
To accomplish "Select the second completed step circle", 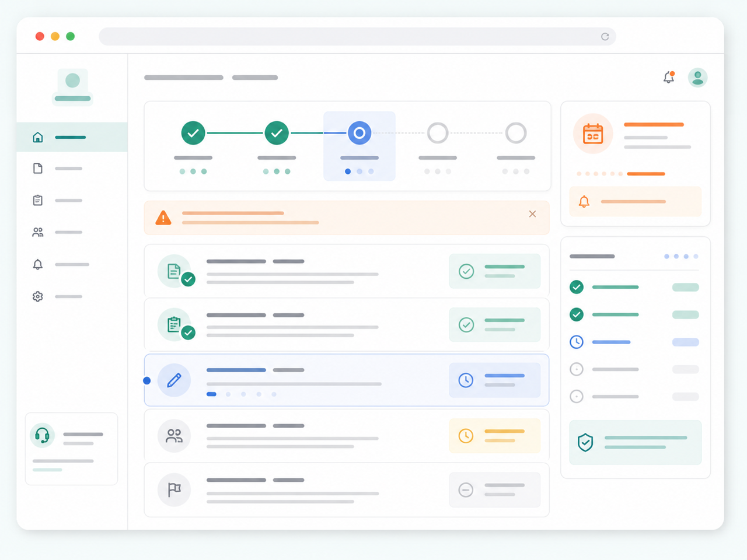I will (277, 133).
